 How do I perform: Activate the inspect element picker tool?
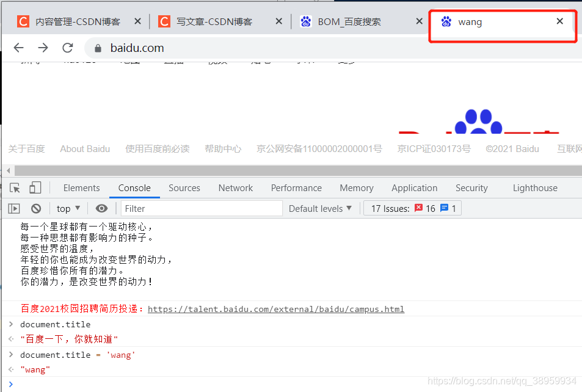[15, 188]
